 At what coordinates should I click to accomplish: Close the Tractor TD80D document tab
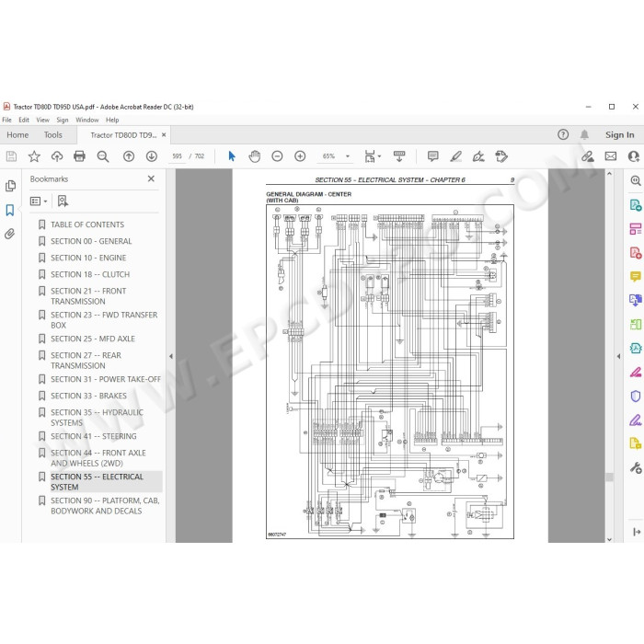[x=164, y=134]
